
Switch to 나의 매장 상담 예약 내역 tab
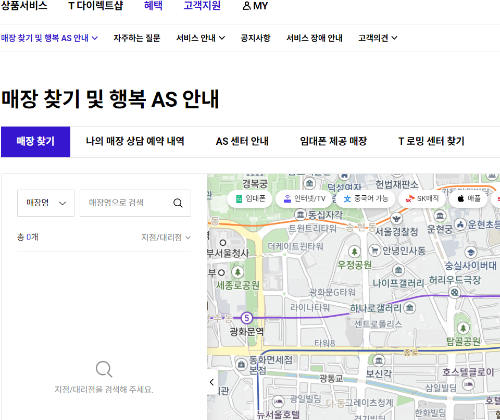[x=135, y=141]
